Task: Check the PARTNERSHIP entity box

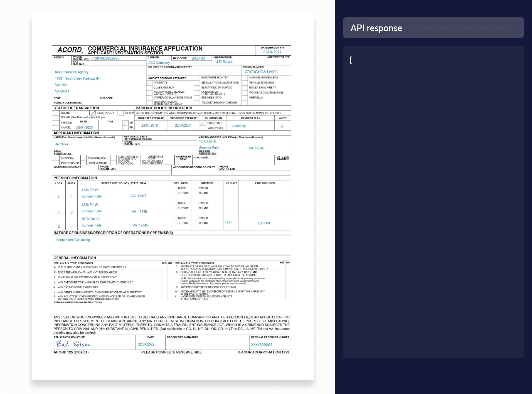Action: tap(56, 163)
